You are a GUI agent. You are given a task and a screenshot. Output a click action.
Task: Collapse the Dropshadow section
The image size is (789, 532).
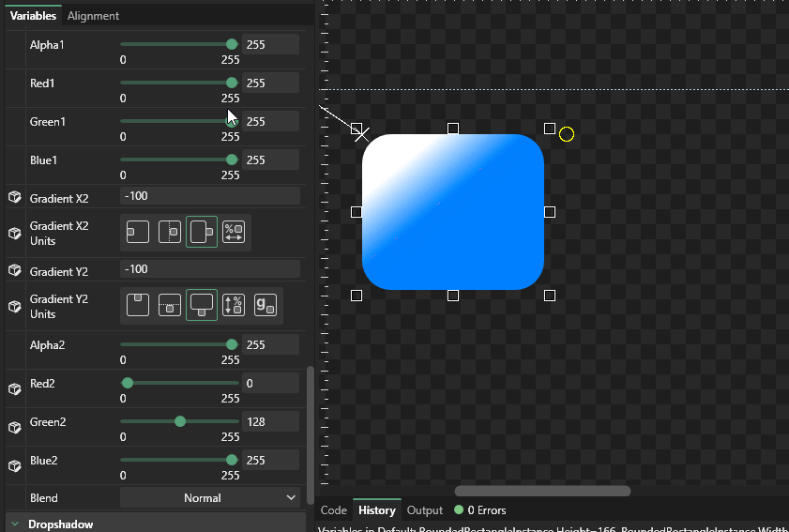tap(16, 524)
